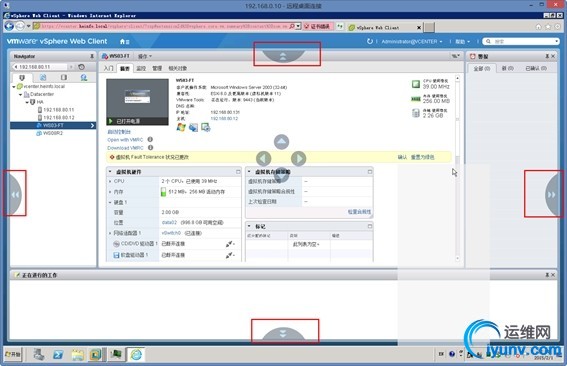The height and width of the screenshot is (366, 567).
Task: Open Internet Explorer from the taskbar
Action: point(136,354)
